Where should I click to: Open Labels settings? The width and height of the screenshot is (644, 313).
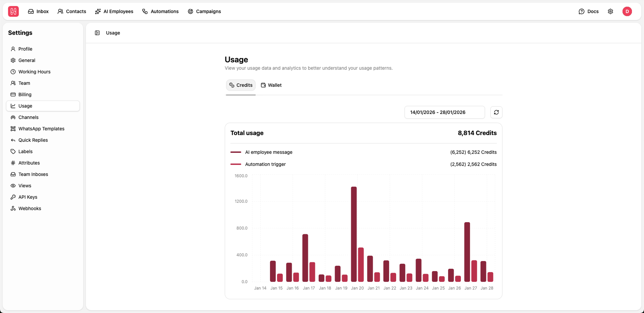click(x=43, y=151)
